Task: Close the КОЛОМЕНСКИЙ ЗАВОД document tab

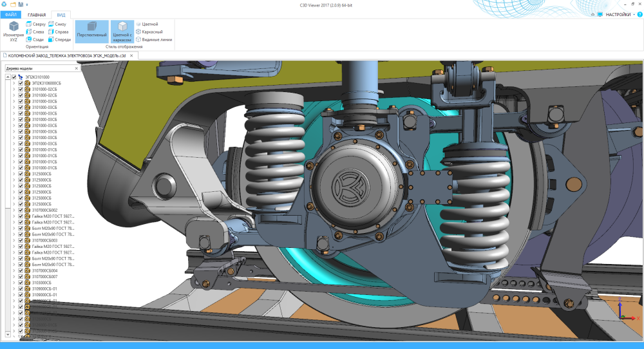Action: 131,55
